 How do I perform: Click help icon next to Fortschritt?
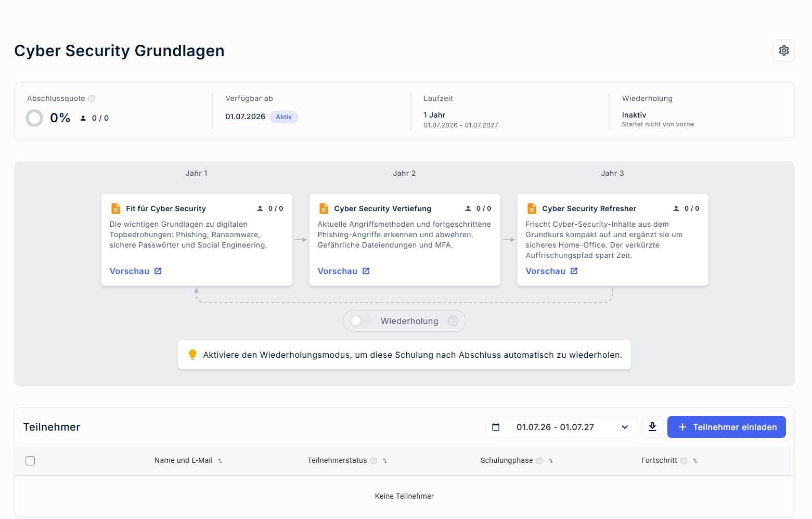[x=684, y=461]
